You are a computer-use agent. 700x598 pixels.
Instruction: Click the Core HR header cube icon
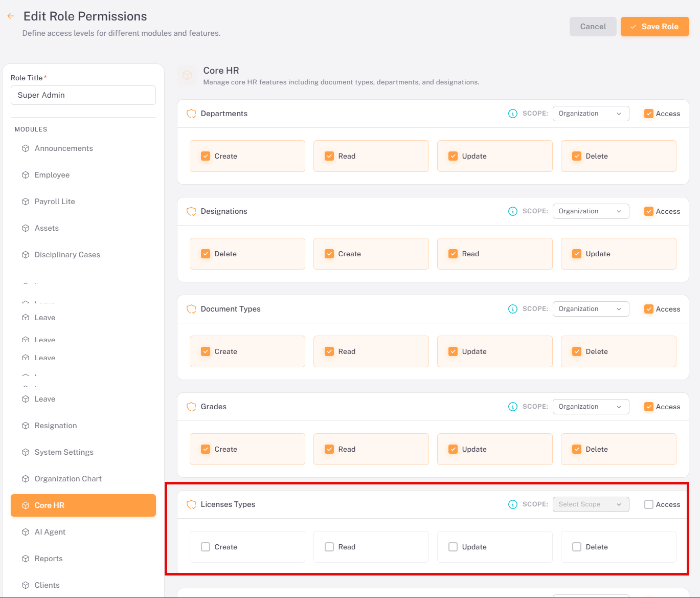click(x=187, y=75)
